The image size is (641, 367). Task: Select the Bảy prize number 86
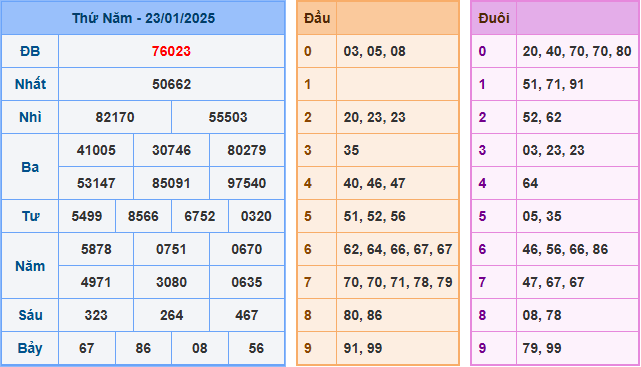pyautogui.click(x=143, y=348)
